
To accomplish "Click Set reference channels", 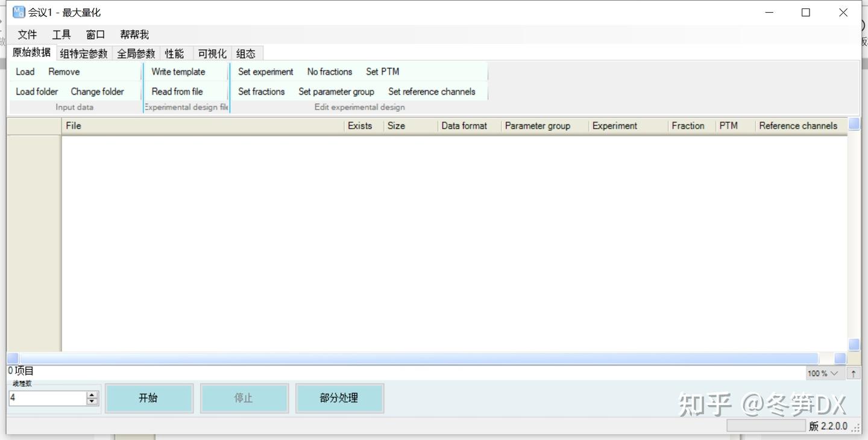I will [432, 92].
